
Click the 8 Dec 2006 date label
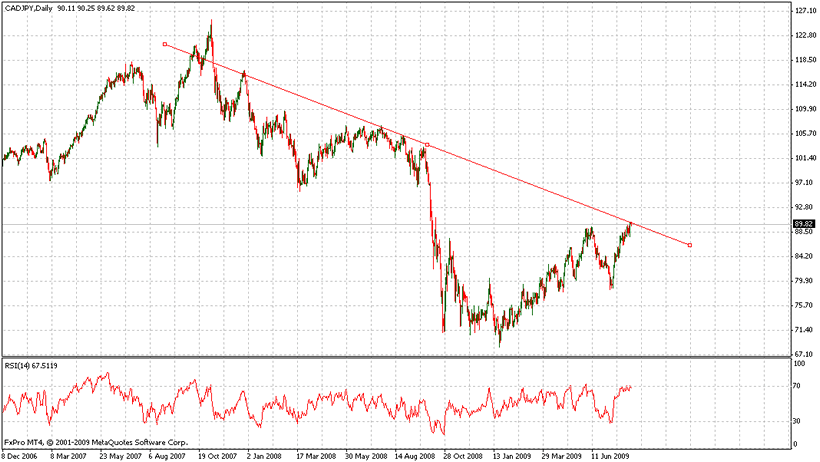pos(20,455)
